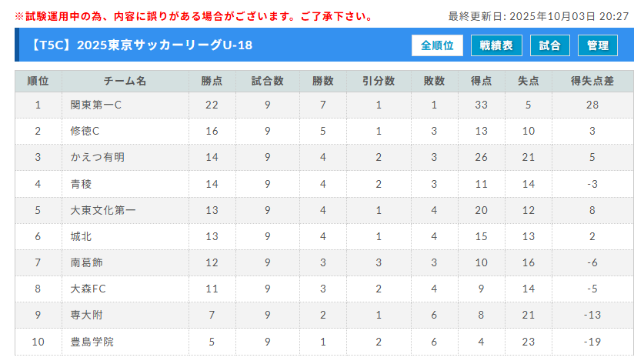The image size is (644, 364).
Task: Click the 専大附 team name
Action: coord(86,315)
